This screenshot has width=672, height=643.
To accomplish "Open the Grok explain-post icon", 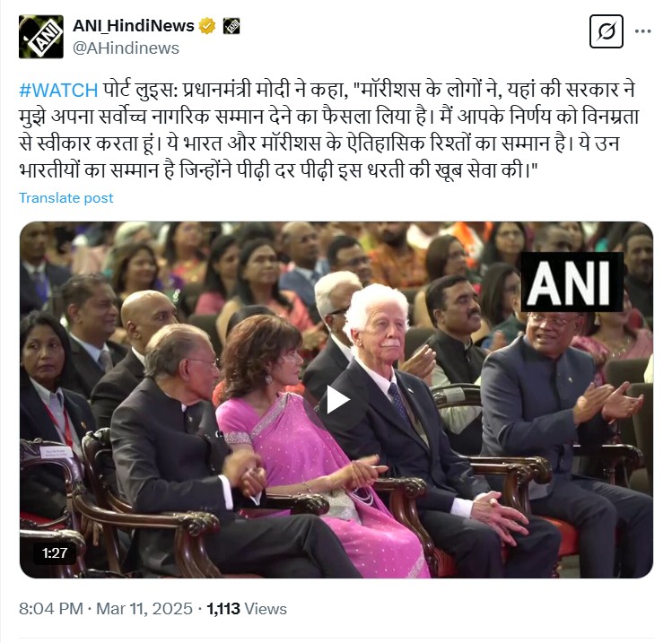I will click(x=606, y=31).
